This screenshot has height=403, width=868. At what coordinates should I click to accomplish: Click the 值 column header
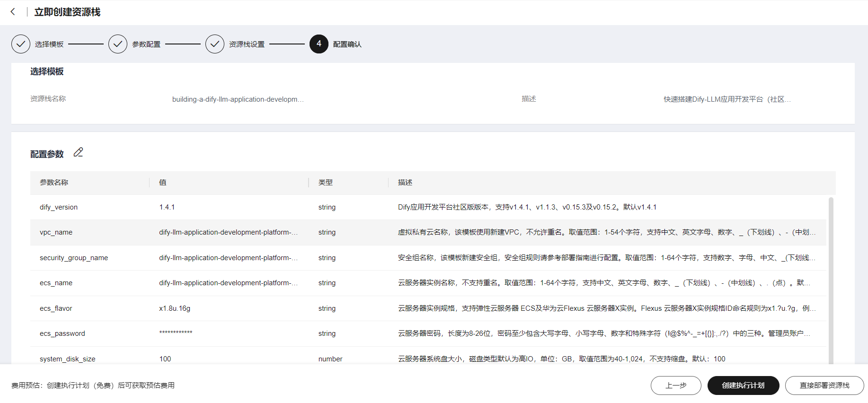click(163, 183)
